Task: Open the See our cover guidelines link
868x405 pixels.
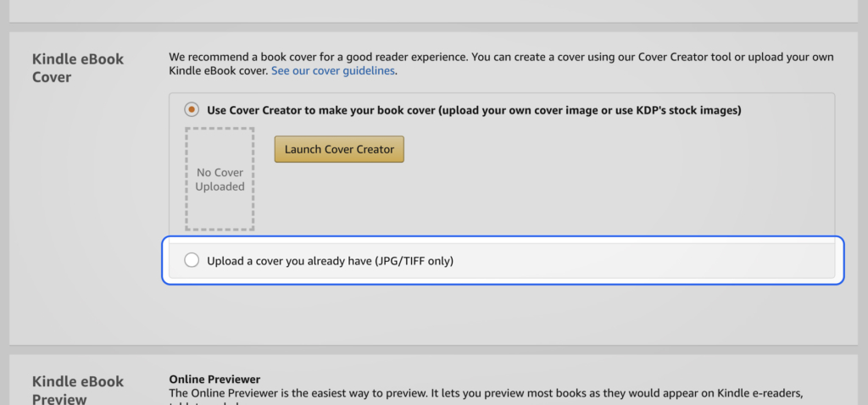Action: click(333, 71)
